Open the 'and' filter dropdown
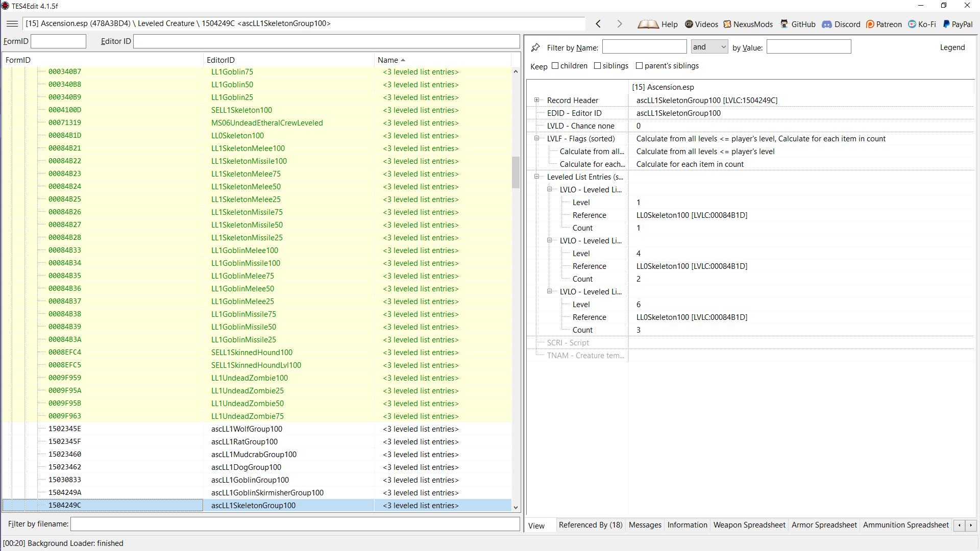Viewport: 980px width, 551px height. pos(709,47)
